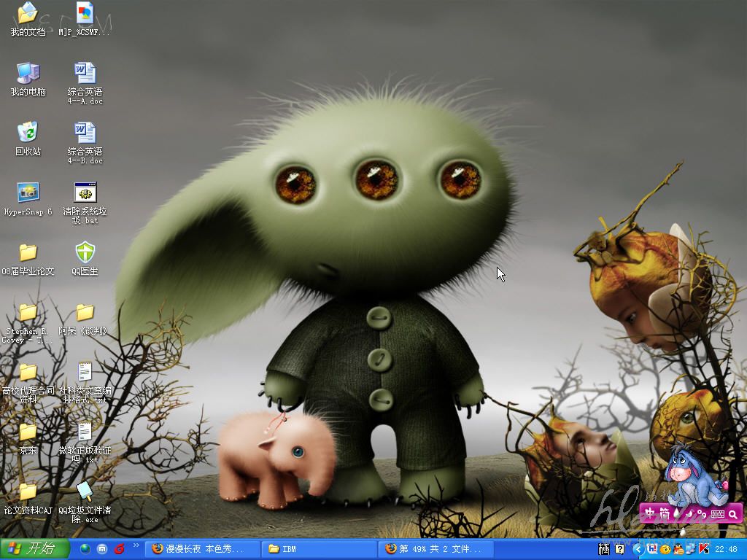Screen dimensions: 747x560
Task: Open the QQ医生 shield icon
Action: pyautogui.click(x=85, y=253)
